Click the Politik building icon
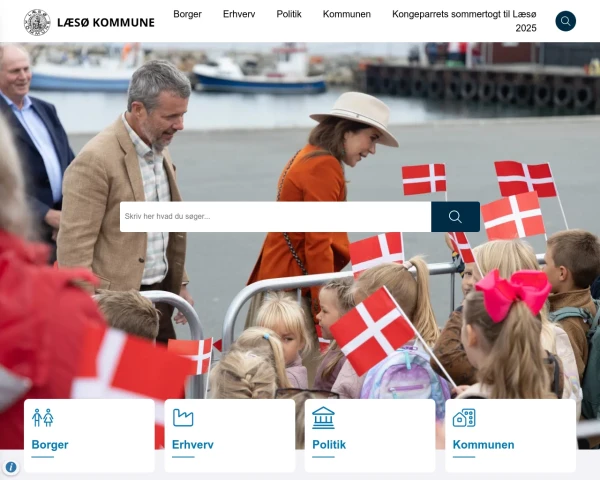The width and height of the screenshot is (600, 480). click(323, 418)
